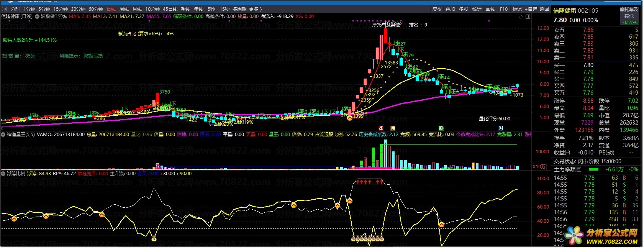This screenshot has height=248, width=644.
Task: Click the 扫雷宝: 85分 label
Action: (x=18, y=56)
